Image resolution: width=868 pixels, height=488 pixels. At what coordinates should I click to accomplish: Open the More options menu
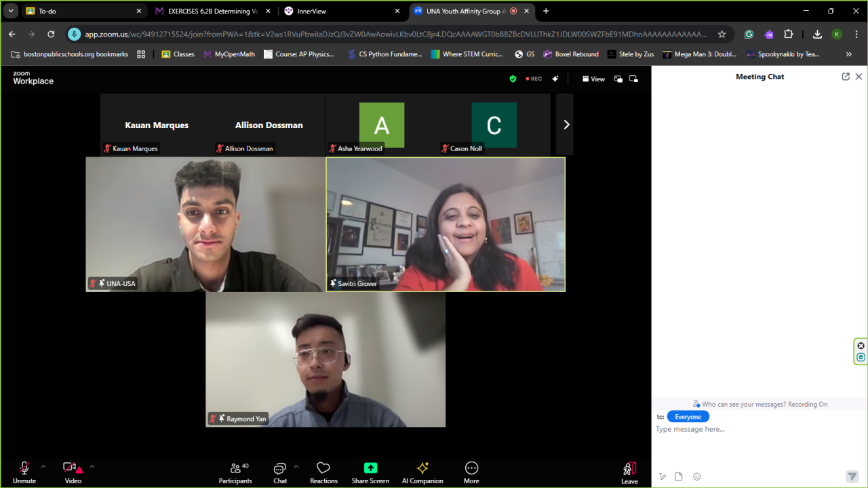471,472
